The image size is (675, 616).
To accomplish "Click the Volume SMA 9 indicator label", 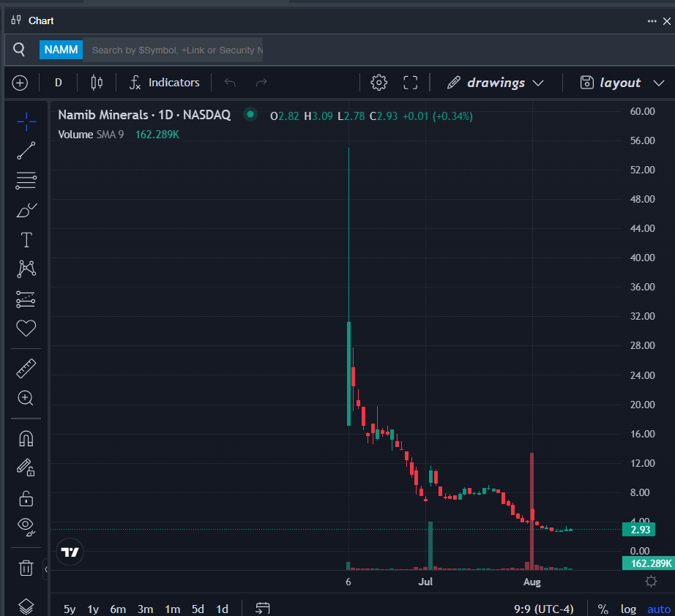I will point(91,135).
